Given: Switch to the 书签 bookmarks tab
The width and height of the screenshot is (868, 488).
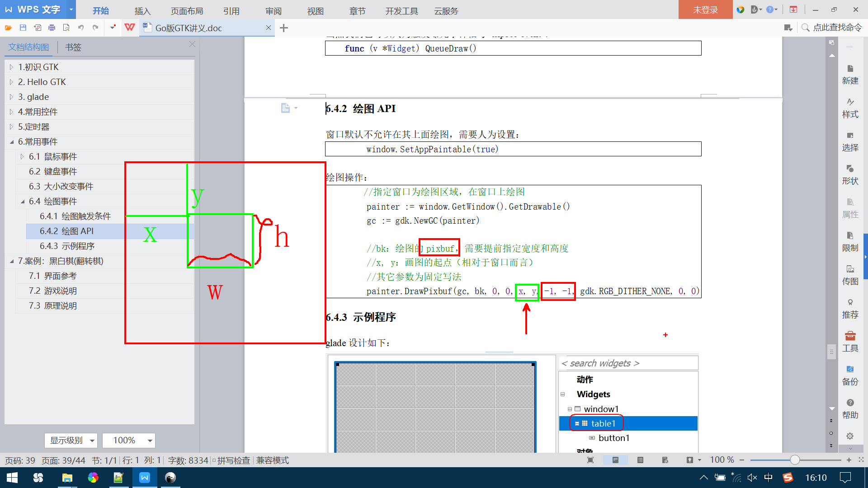Looking at the screenshot, I should point(73,47).
